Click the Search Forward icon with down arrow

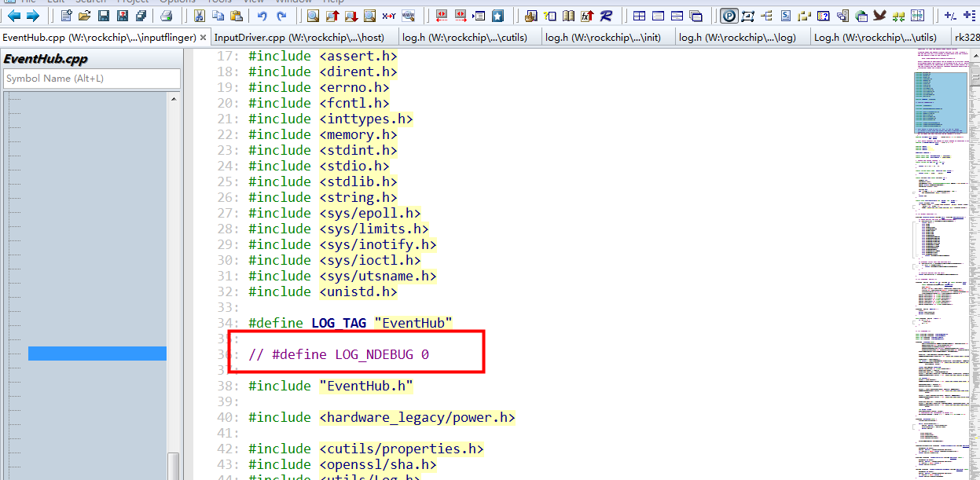[x=351, y=16]
